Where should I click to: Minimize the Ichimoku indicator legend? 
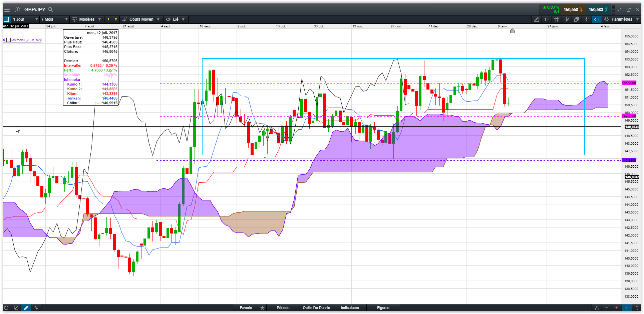pyautogui.click(x=9, y=40)
